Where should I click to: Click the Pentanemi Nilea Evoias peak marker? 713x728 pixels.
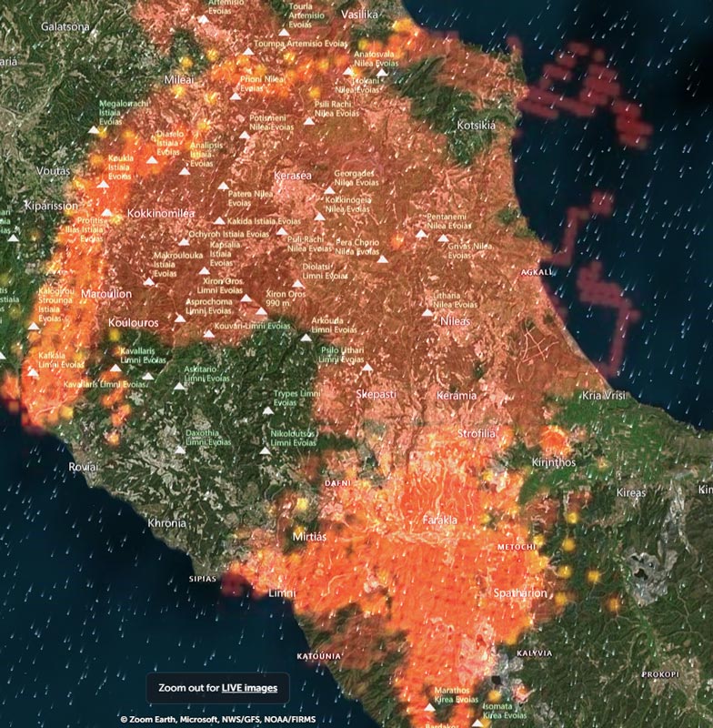pyautogui.click(x=421, y=234)
